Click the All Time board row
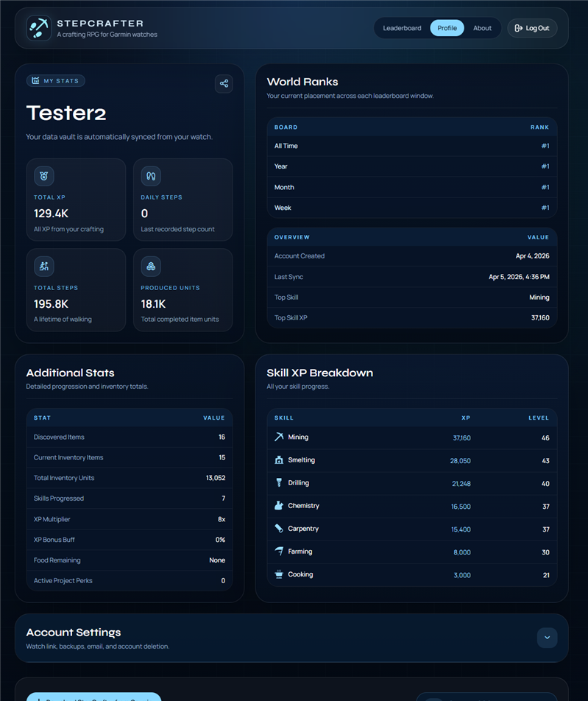The image size is (588, 701). (412, 146)
